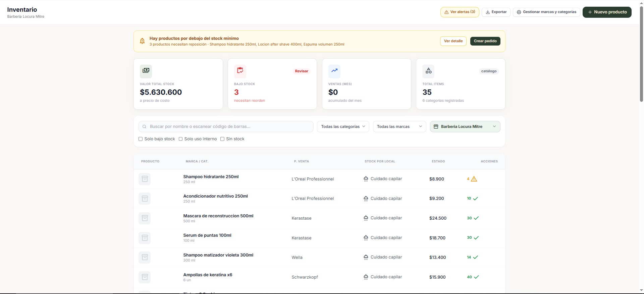Click the magnifier icon in the search box
The width and height of the screenshot is (644, 294).
pyautogui.click(x=144, y=127)
